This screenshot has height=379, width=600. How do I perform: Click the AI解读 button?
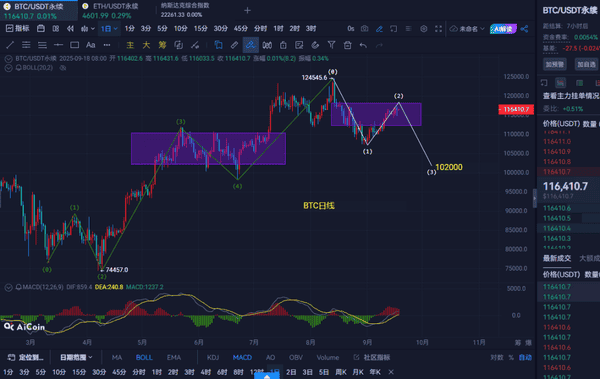pyautogui.click(x=503, y=29)
